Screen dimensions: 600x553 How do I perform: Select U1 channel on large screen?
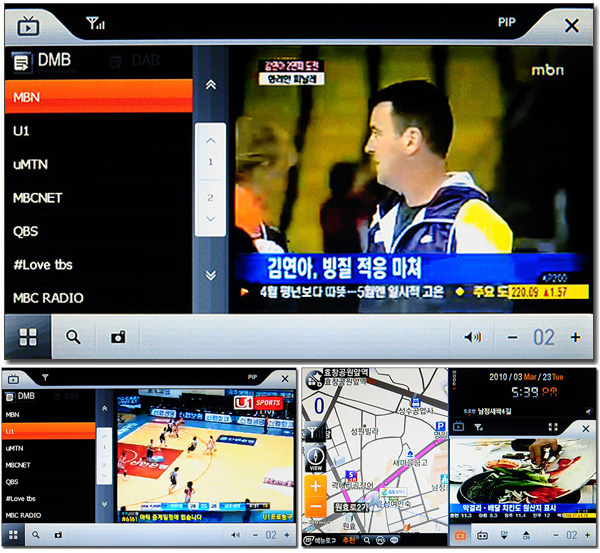coord(98,131)
